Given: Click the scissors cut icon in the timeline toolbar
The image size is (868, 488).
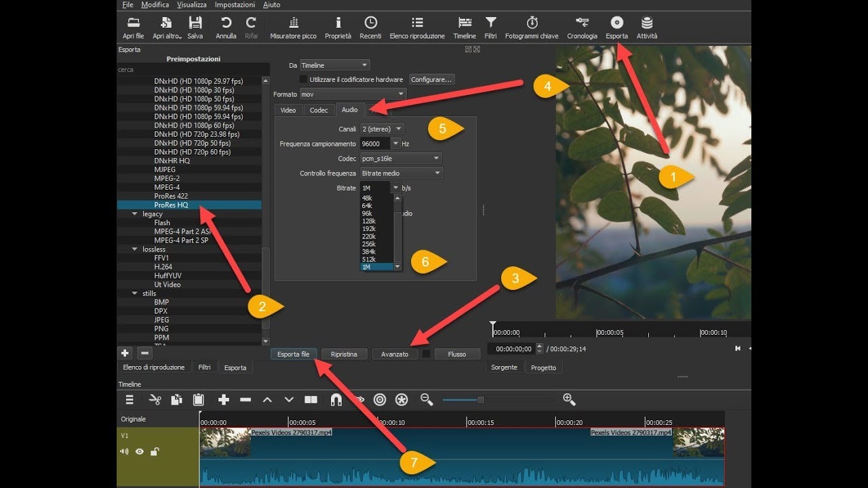Looking at the screenshot, I should tap(155, 400).
